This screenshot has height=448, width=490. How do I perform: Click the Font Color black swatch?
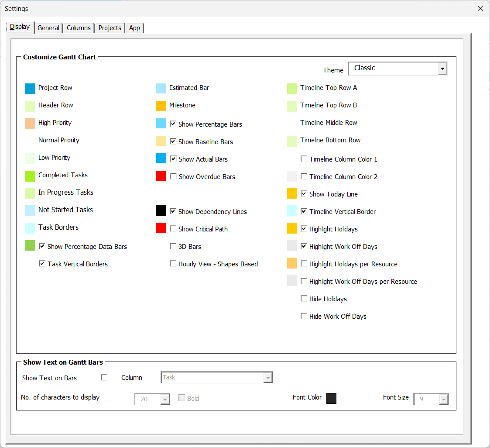tap(331, 399)
